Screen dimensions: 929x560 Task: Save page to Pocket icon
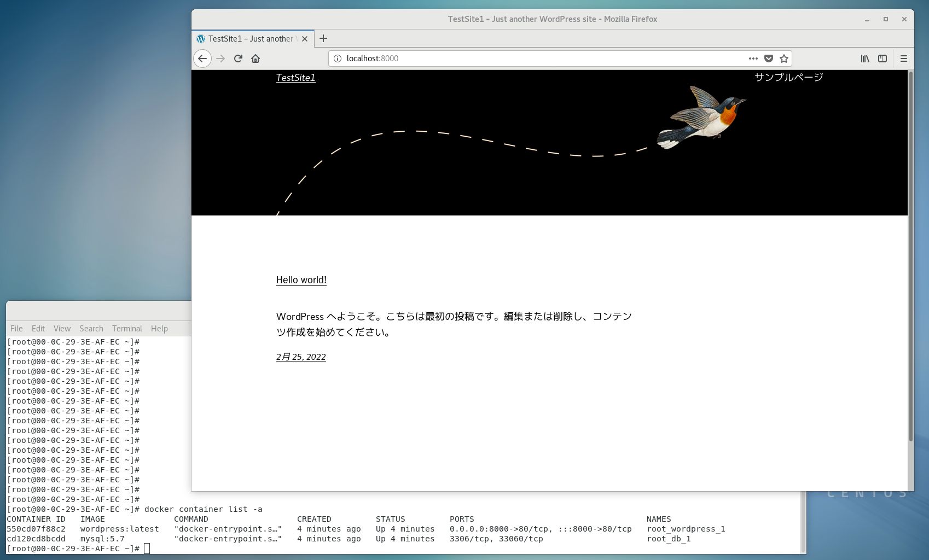[x=769, y=59]
